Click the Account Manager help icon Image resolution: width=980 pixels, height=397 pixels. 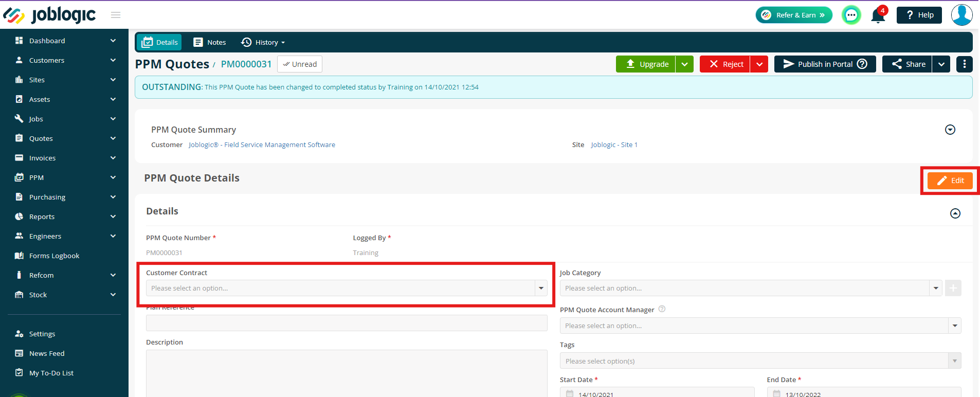coord(662,309)
